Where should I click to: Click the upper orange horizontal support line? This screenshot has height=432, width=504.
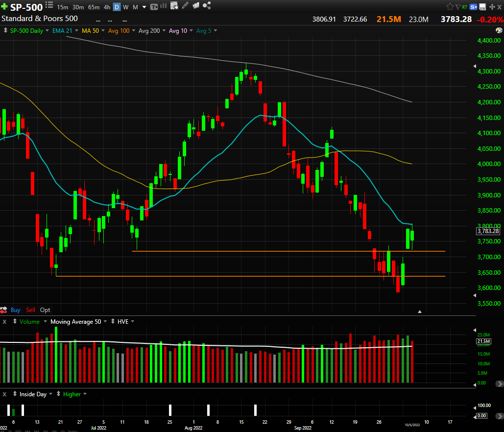click(288, 251)
